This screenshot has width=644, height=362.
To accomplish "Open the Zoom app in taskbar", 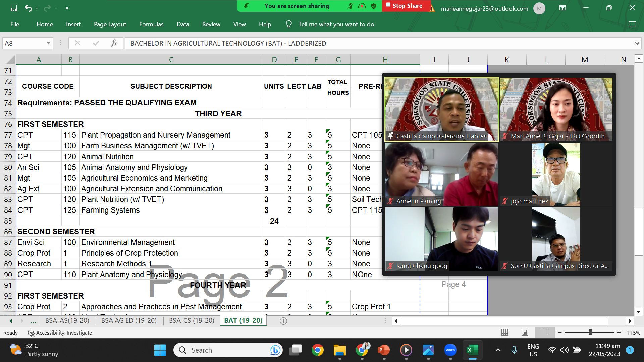I will pyautogui.click(x=450, y=350).
